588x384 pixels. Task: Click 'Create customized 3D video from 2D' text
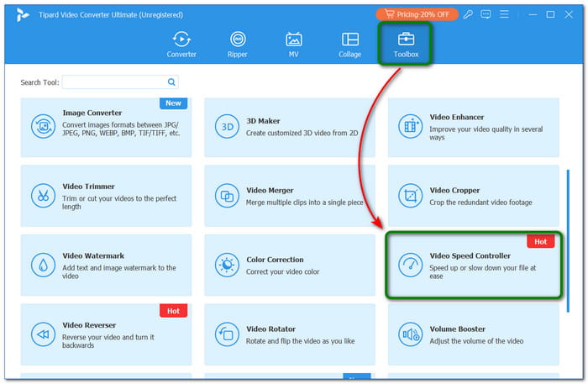[302, 133]
